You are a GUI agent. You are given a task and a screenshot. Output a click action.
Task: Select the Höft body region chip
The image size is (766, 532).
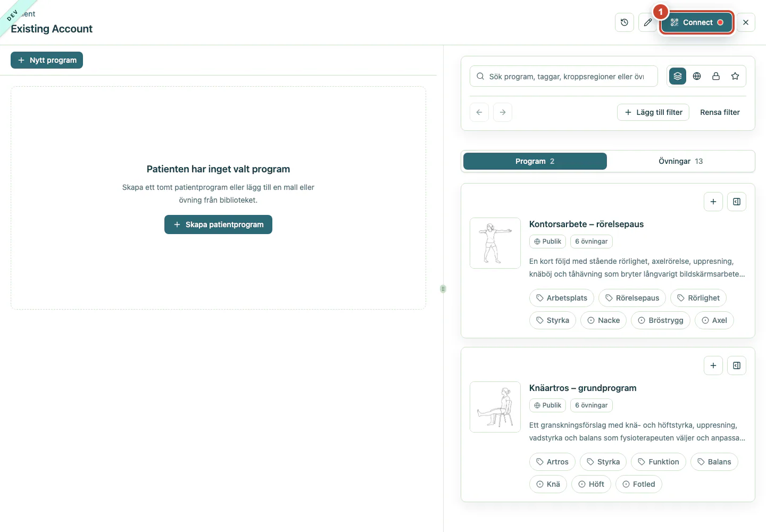tap(591, 484)
